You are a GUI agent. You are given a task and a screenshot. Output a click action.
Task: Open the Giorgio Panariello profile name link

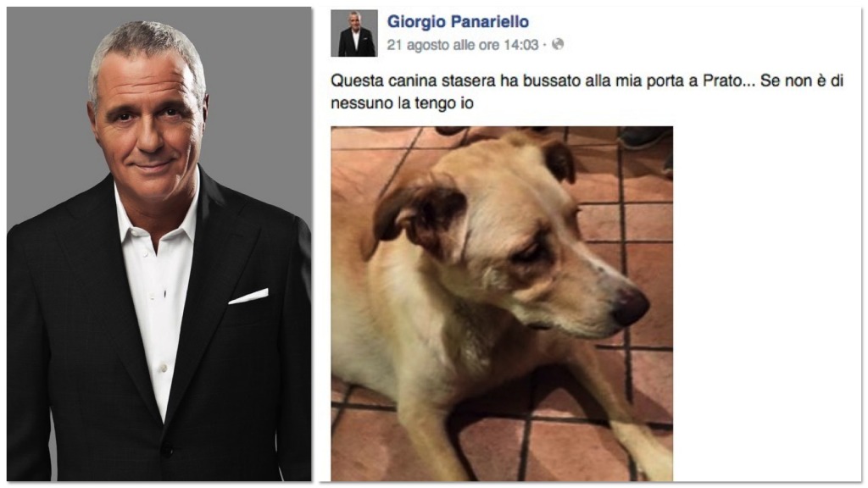pyautogui.click(x=458, y=21)
